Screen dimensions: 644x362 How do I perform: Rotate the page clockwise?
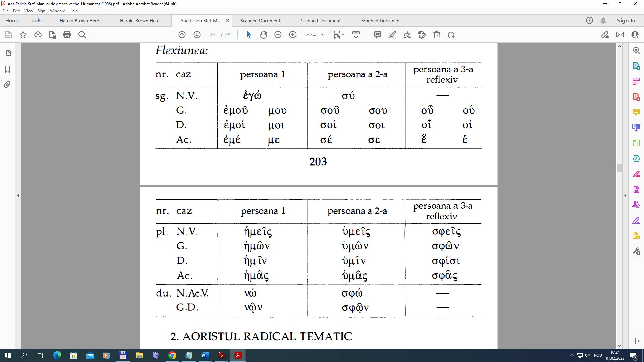[x=451, y=35]
